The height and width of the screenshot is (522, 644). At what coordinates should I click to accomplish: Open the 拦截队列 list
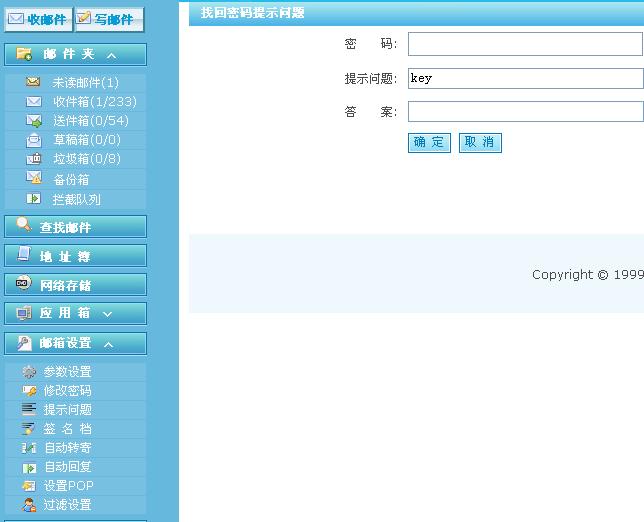coord(76,200)
